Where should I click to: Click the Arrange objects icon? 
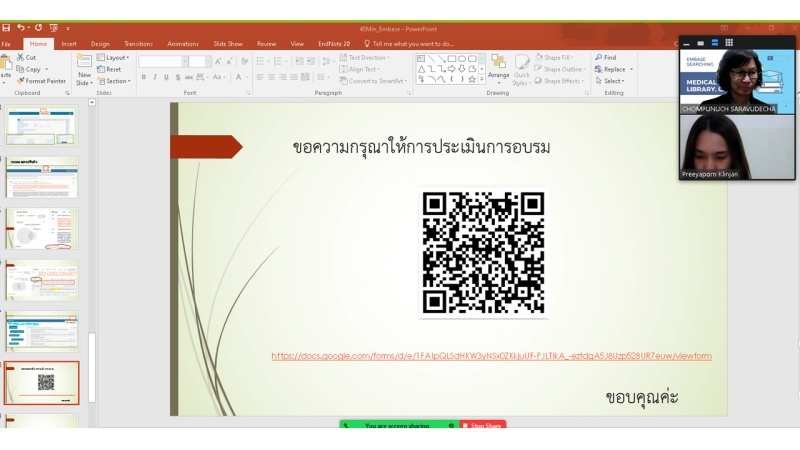498,66
